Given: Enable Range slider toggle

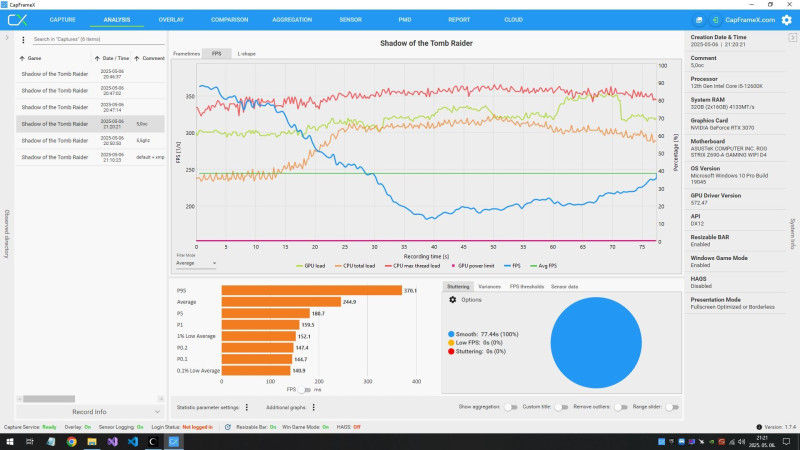Looking at the screenshot, I should coord(672,407).
